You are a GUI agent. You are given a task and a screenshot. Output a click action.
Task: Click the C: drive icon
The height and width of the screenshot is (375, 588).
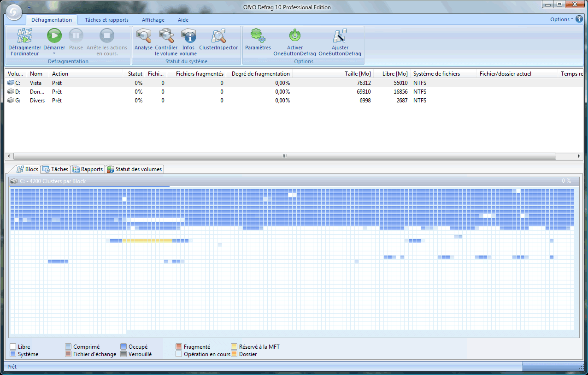(x=11, y=83)
